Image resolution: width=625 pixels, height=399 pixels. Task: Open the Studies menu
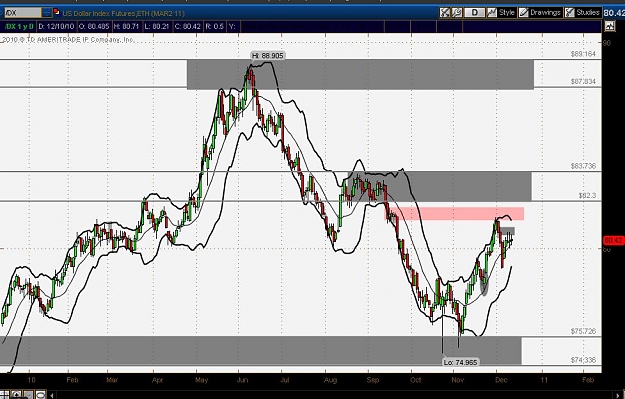(x=582, y=13)
